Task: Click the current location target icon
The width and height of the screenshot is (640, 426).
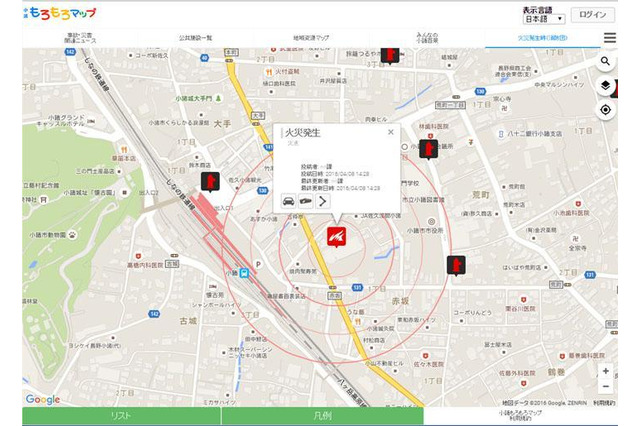Action: pyautogui.click(x=605, y=109)
